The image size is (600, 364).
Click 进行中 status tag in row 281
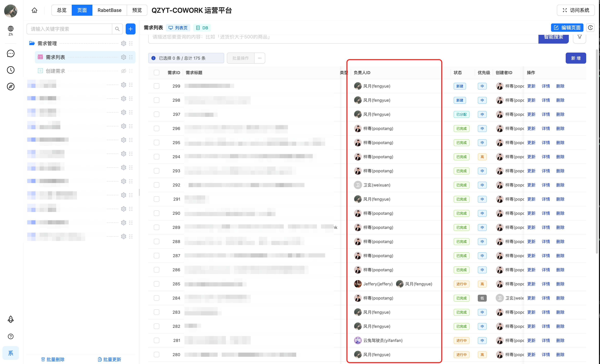[461, 340]
